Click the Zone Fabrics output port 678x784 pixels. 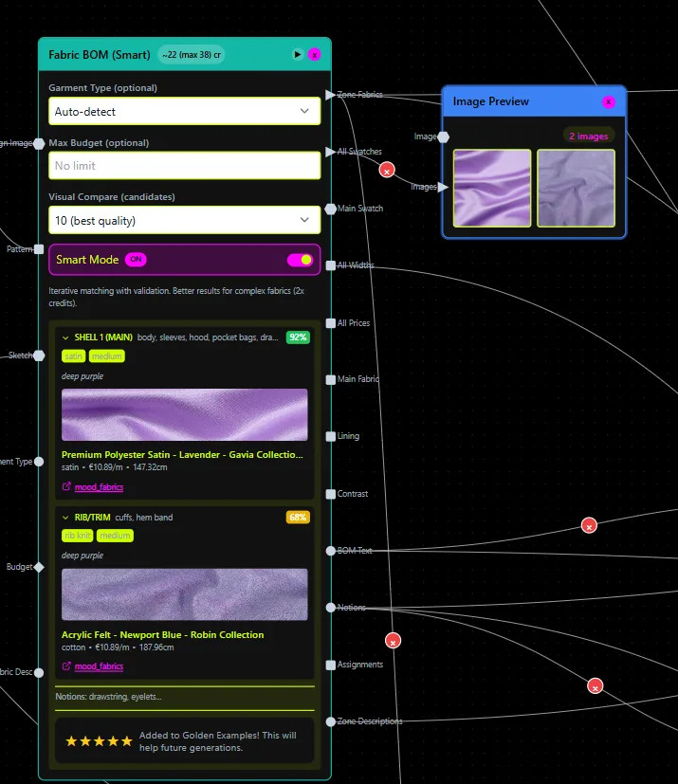pyautogui.click(x=330, y=95)
